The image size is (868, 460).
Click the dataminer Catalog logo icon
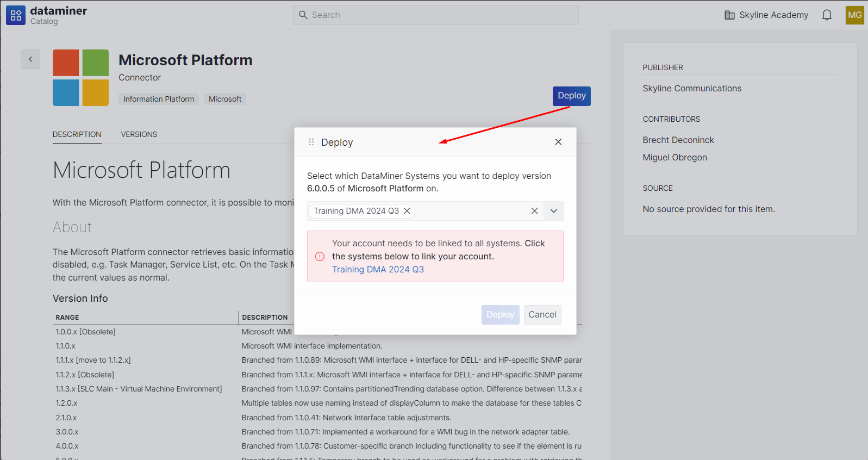[x=16, y=15]
